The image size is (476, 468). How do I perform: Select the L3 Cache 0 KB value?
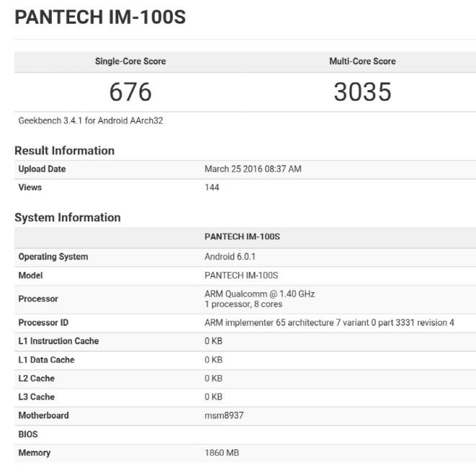(213, 397)
